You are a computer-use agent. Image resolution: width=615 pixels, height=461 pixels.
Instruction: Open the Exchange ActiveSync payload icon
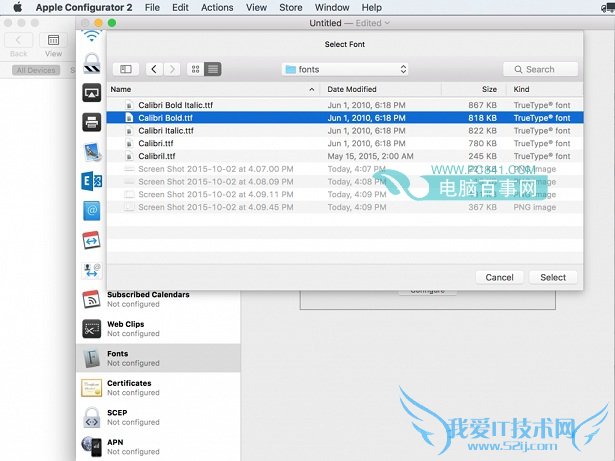click(92, 181)
